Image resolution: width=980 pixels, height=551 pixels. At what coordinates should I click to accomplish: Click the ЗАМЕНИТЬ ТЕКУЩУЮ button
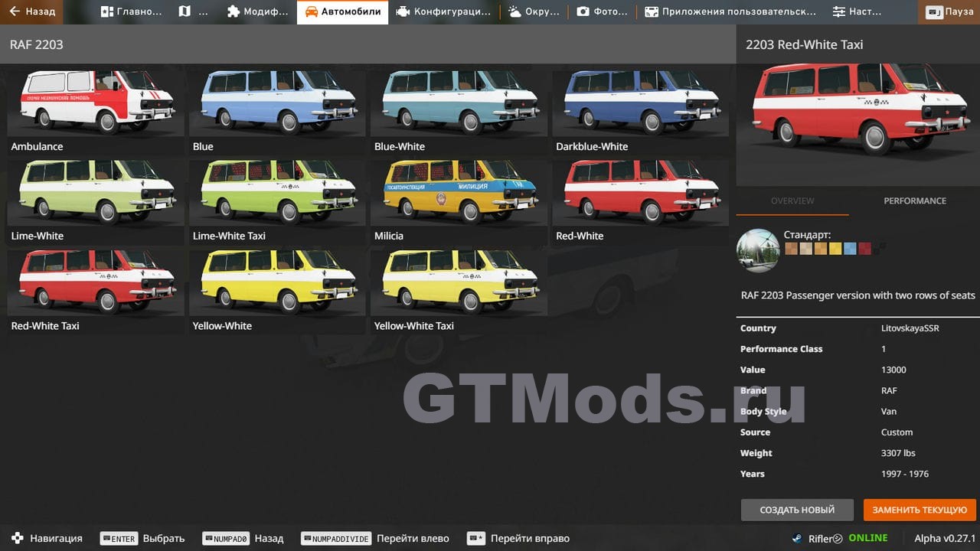(920, 510)
